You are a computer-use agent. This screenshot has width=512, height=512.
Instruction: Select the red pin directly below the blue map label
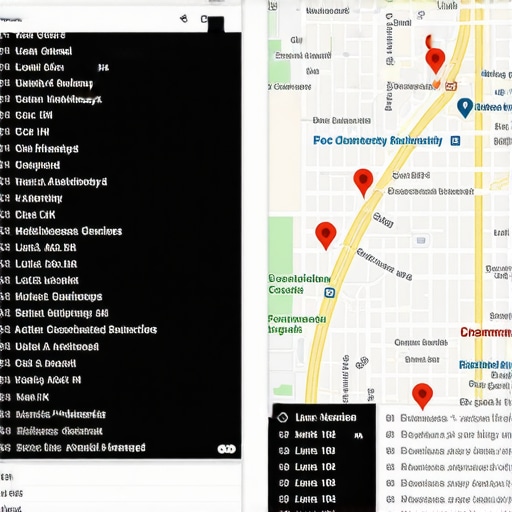pos(363,183)
